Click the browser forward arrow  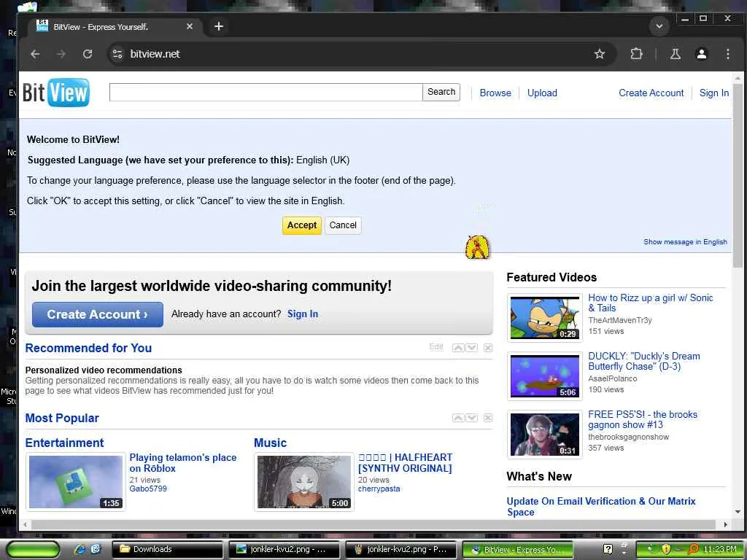(x=61, y=54)
